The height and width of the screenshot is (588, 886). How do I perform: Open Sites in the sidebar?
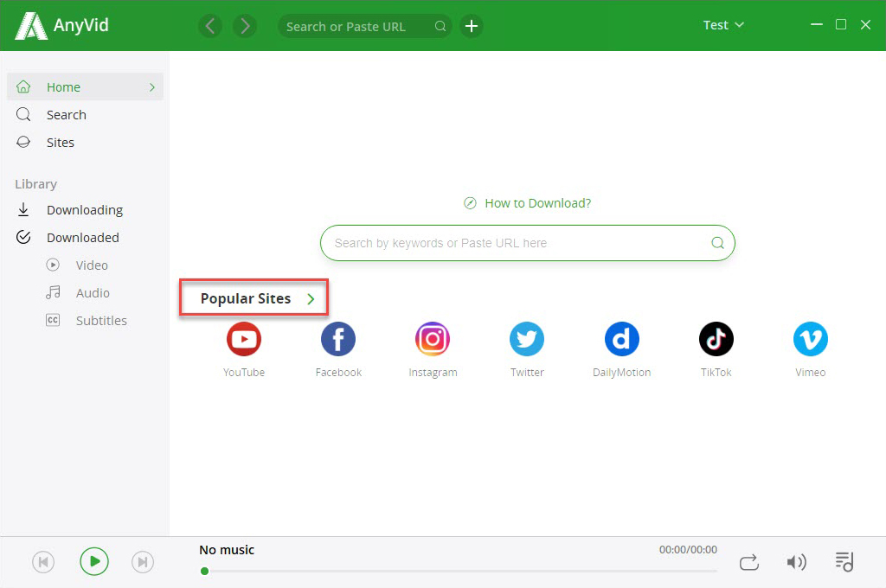(86, 143)
